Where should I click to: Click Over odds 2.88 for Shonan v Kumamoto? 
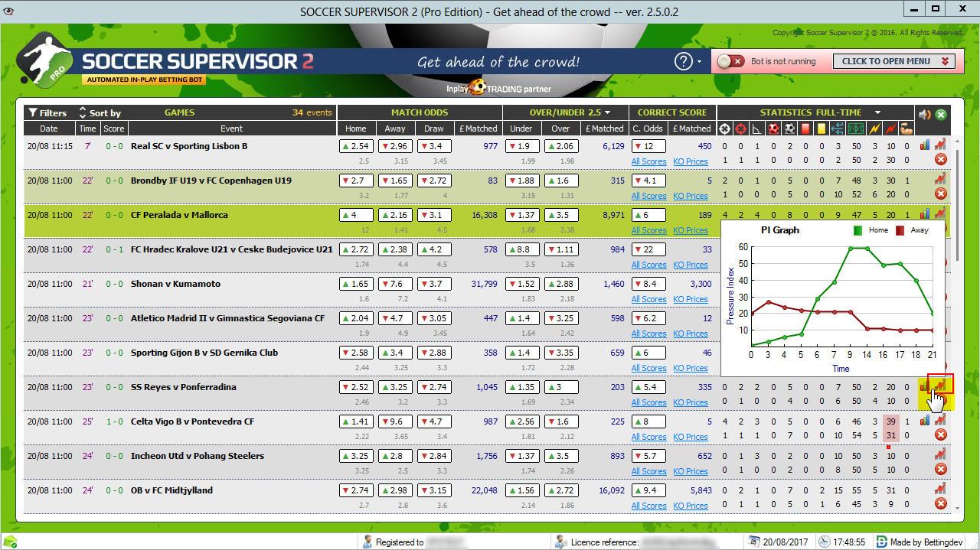pos(561,284)
